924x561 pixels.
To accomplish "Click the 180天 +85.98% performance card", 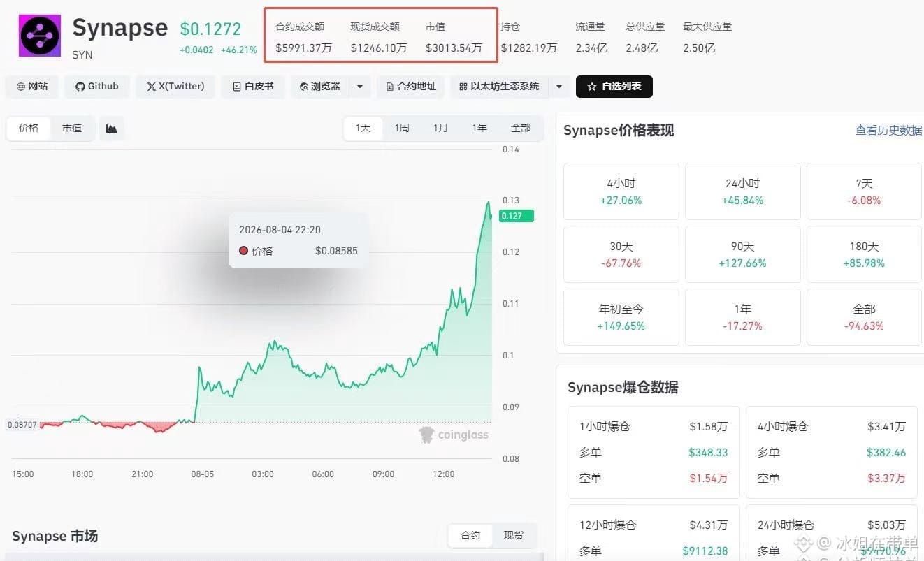I will tap(864, 254).
